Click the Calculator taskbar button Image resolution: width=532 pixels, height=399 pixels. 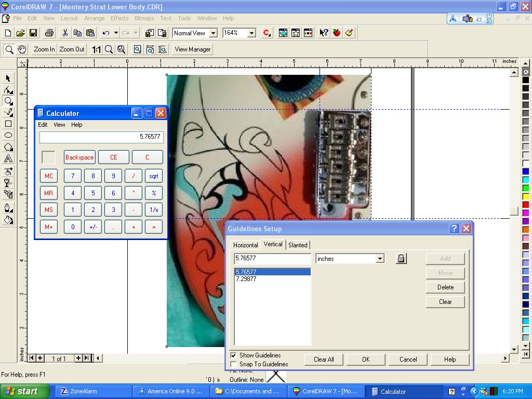click(x=403, y=391)
